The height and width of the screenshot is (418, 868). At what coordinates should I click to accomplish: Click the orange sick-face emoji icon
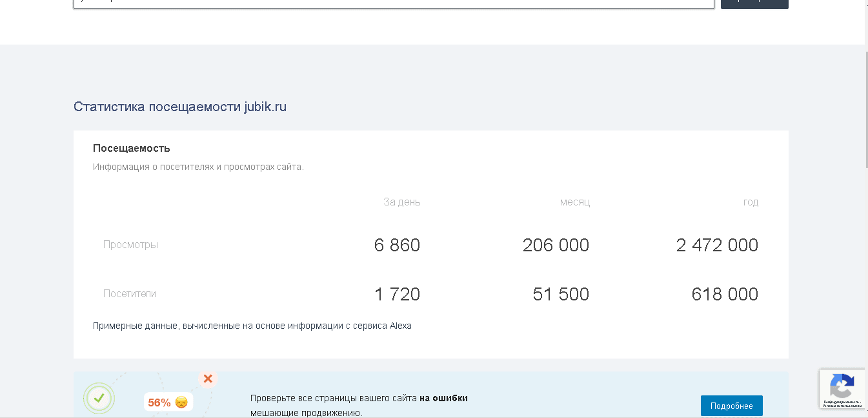[x=181, y=401]
